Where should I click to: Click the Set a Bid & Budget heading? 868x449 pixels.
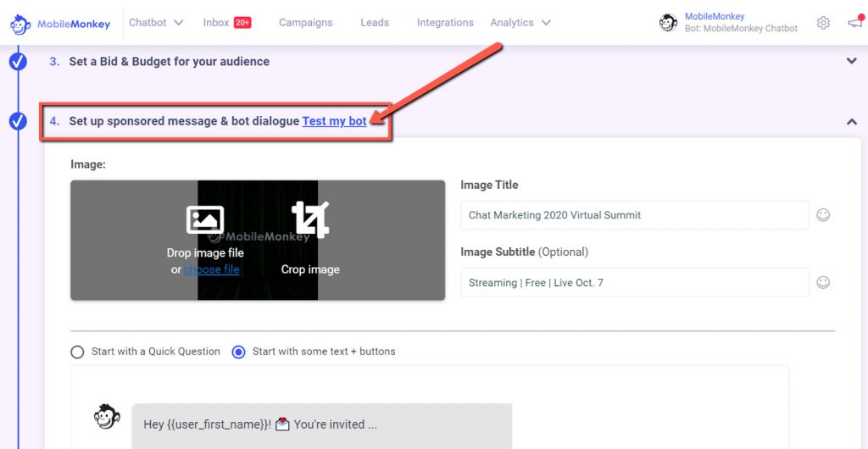(170, 61)
